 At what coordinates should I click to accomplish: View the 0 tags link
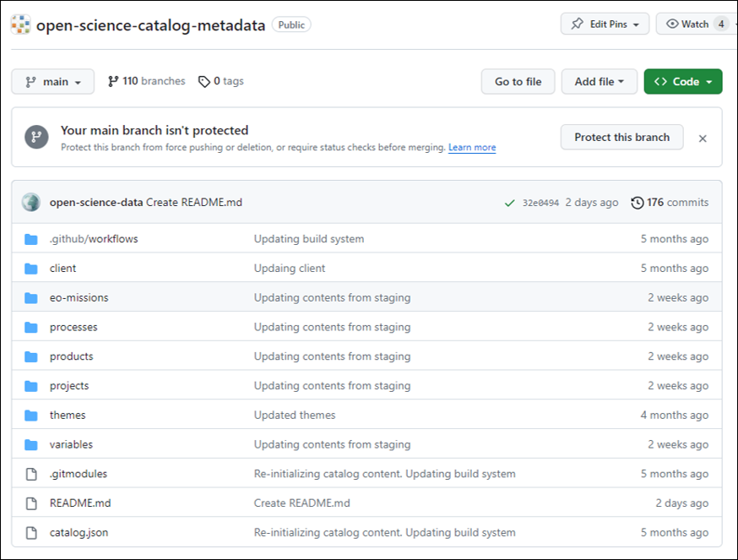click(220, 81)
